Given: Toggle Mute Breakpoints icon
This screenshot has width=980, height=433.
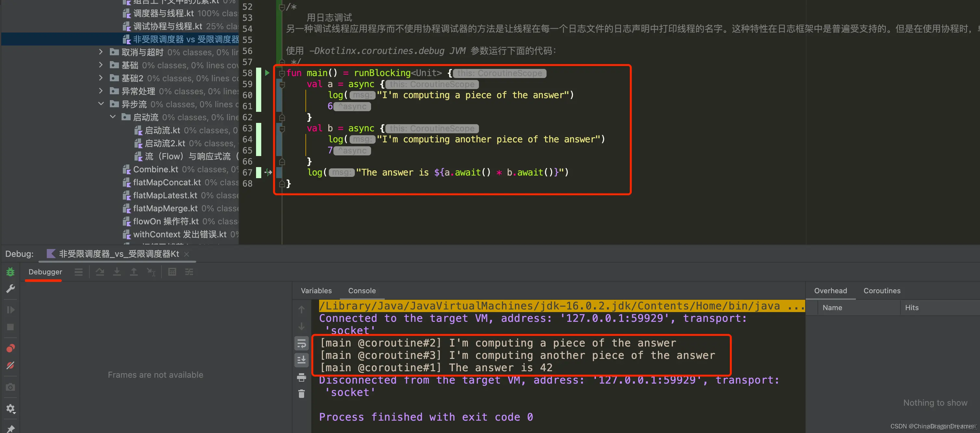Looking at the screenshot, I should 10,366.
